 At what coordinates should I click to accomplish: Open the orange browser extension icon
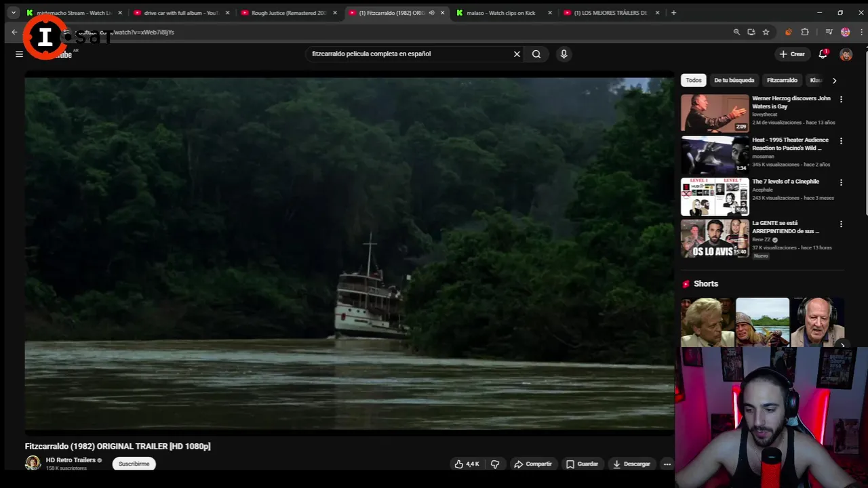tap(788, 32)
